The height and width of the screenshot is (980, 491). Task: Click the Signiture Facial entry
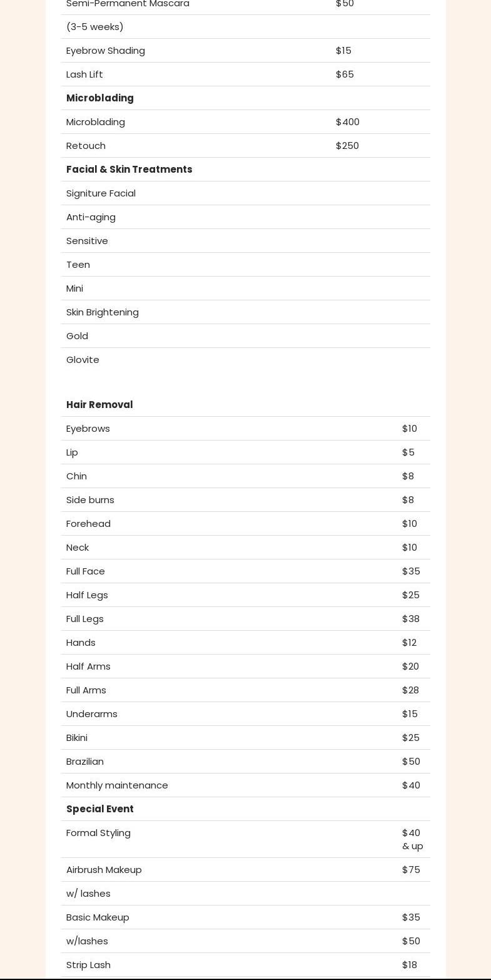101,193
